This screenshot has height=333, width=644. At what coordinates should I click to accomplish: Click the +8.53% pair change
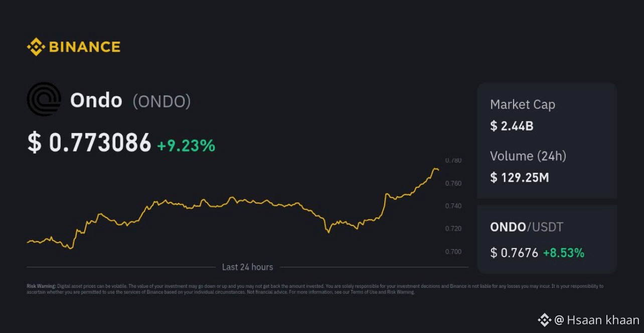(564, 253)
